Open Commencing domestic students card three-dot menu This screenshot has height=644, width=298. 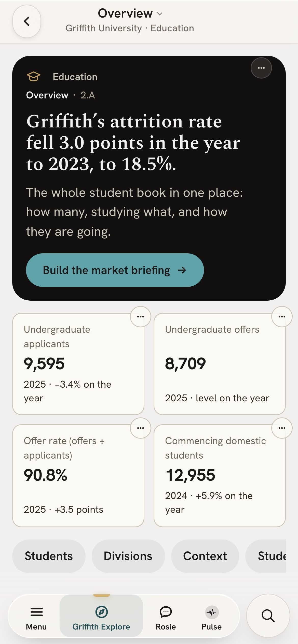point(282,428)
